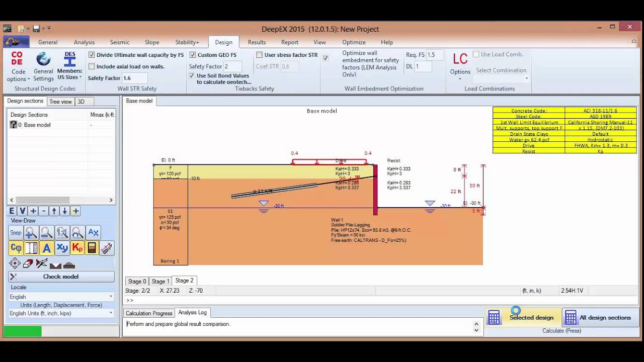Toggle the Ax axis display icon

(x=93, y=232)
